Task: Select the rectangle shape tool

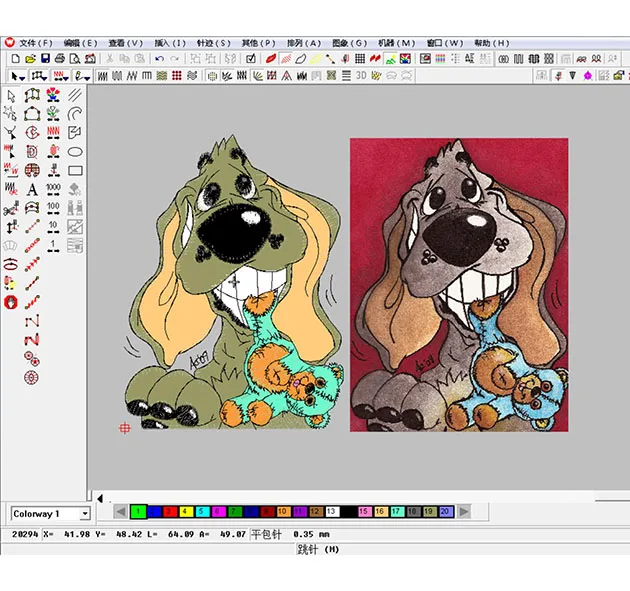Action: (x=75, y=171)
